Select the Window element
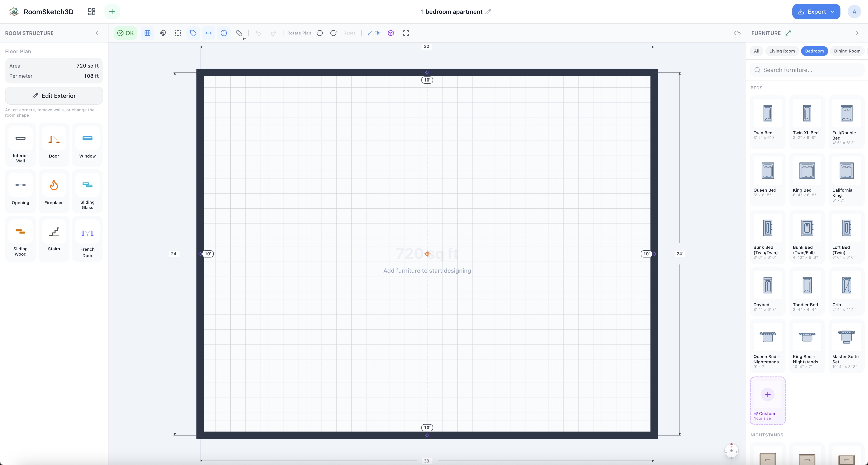Screen dimensions: 868x465 click(87, 145)
